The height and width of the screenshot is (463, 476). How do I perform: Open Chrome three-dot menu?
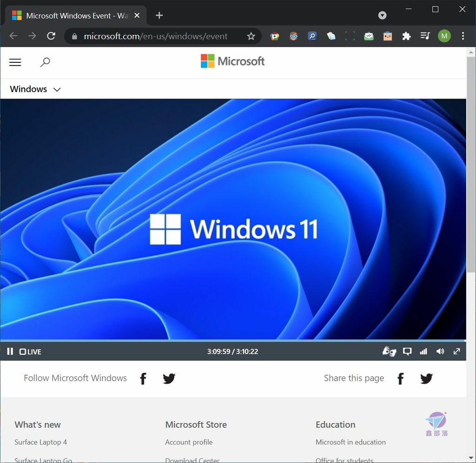click(463, 36)
